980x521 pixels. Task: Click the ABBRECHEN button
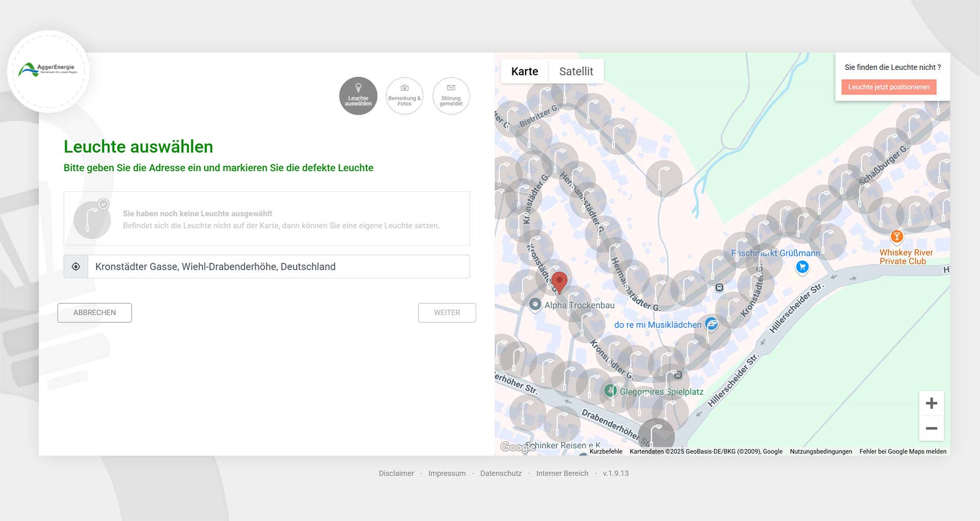coord(94,313)
